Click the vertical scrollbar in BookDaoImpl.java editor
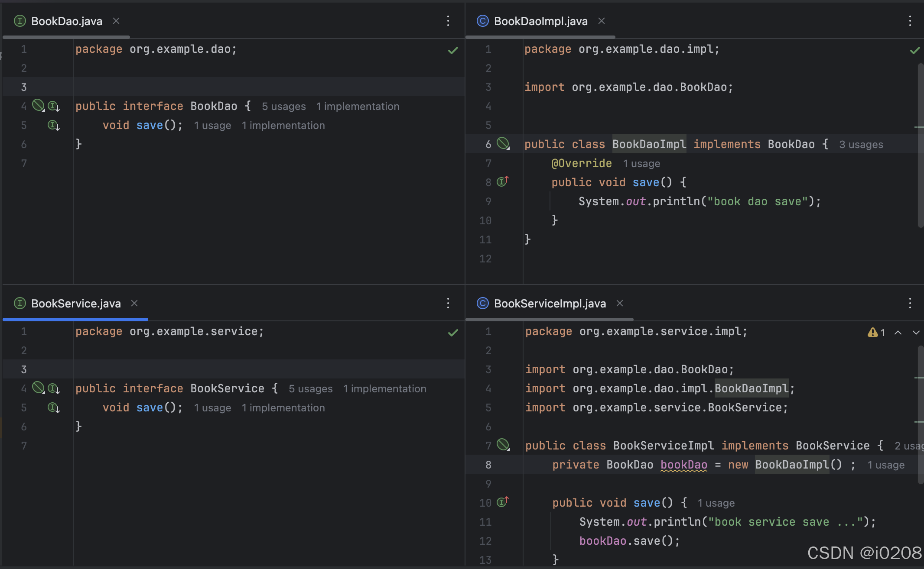 921,145
